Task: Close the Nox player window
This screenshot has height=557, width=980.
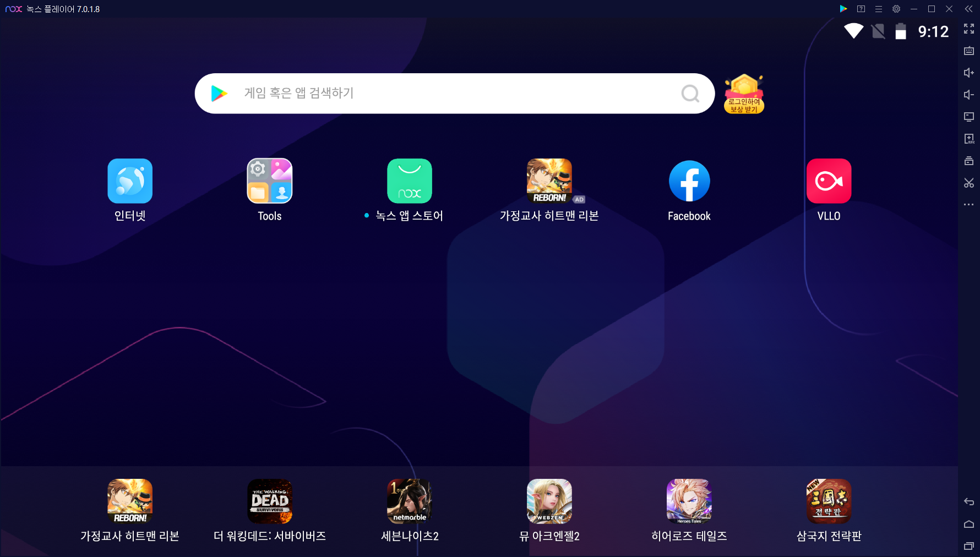Action: [949, 9]
